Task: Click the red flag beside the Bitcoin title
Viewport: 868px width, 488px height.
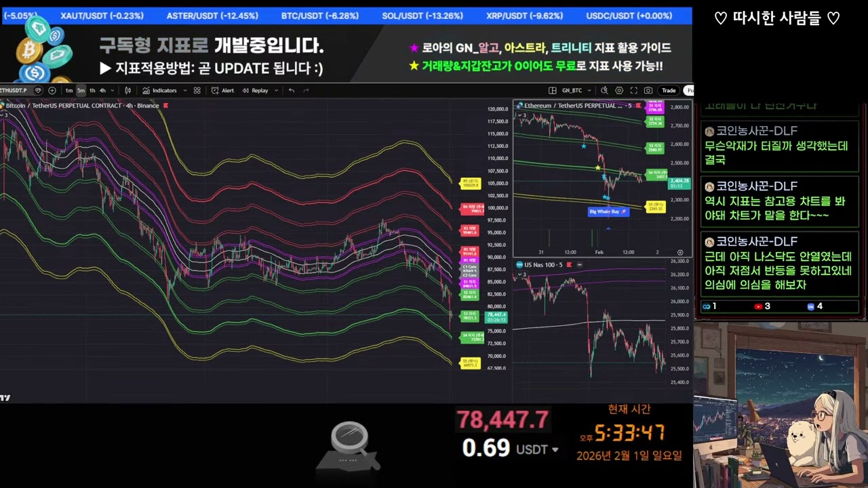Action: [x=166, y=105]
